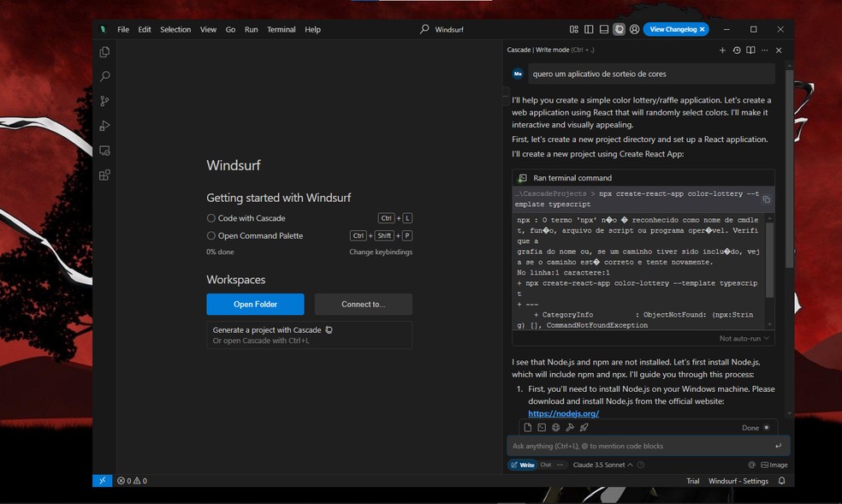Open Cascade conversation history
This screenshot has width=842, height=504.
(737, 50)
